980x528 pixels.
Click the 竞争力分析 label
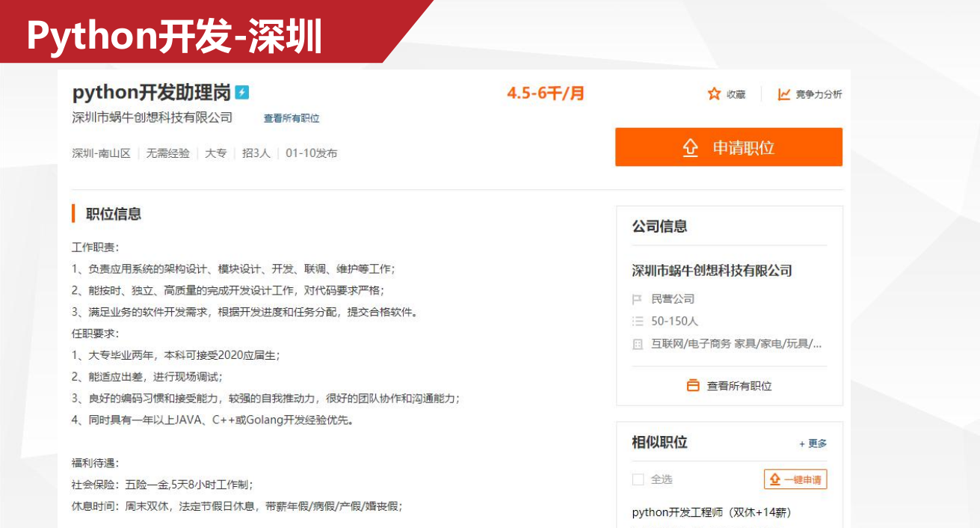click(819, 94)
